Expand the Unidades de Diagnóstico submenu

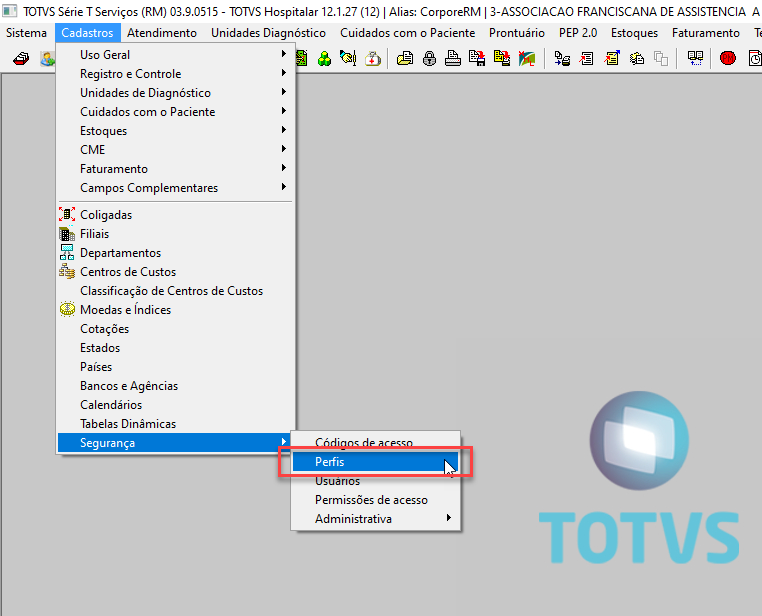[175, 93]
